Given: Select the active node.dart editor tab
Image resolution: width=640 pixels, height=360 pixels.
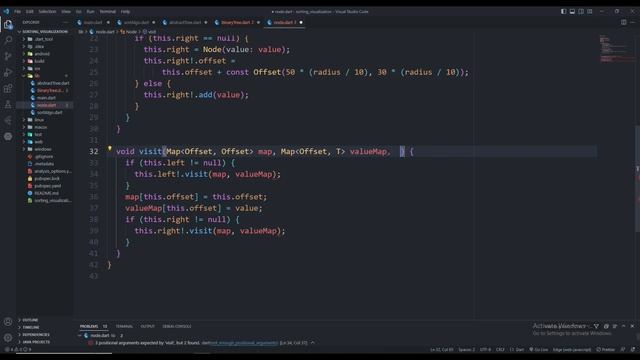Looking at the screenshot, I should point(284,22).
